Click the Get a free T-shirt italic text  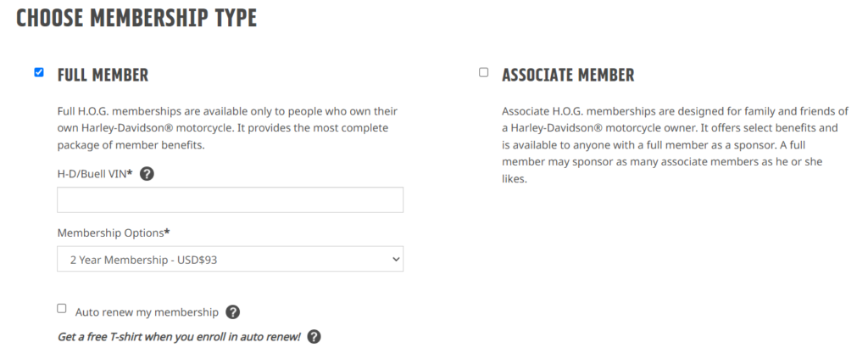point(179,336)
